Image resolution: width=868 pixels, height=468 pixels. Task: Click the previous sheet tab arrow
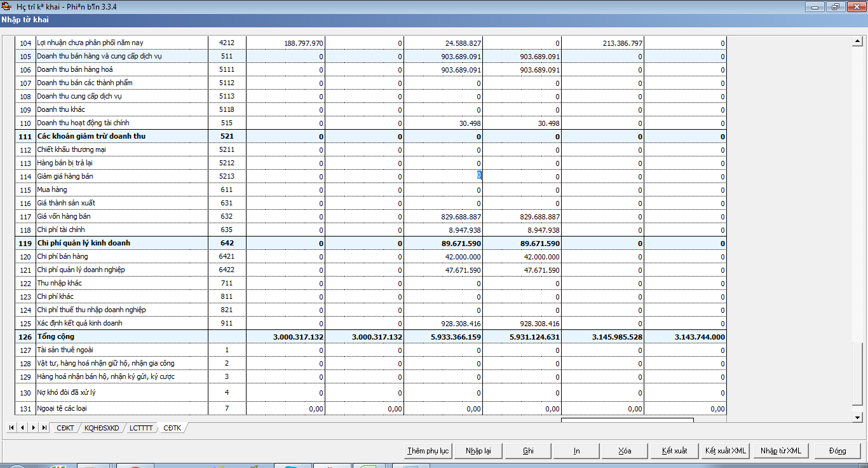22,428
